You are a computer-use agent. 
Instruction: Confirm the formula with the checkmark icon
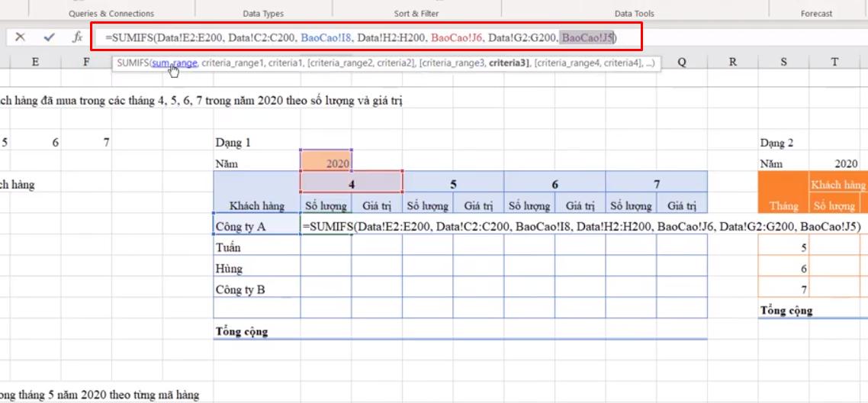50,37
